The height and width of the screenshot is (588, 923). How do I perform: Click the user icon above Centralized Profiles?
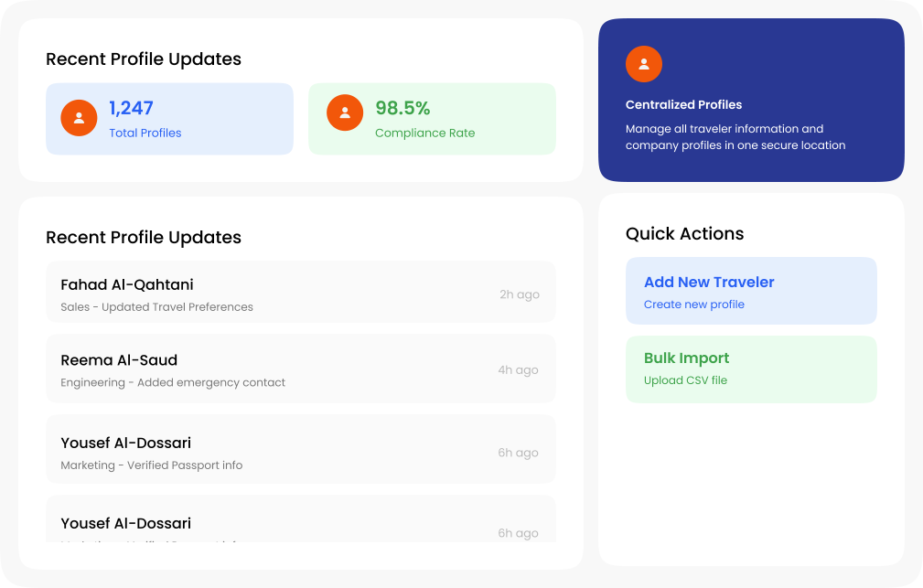(644, 64)
